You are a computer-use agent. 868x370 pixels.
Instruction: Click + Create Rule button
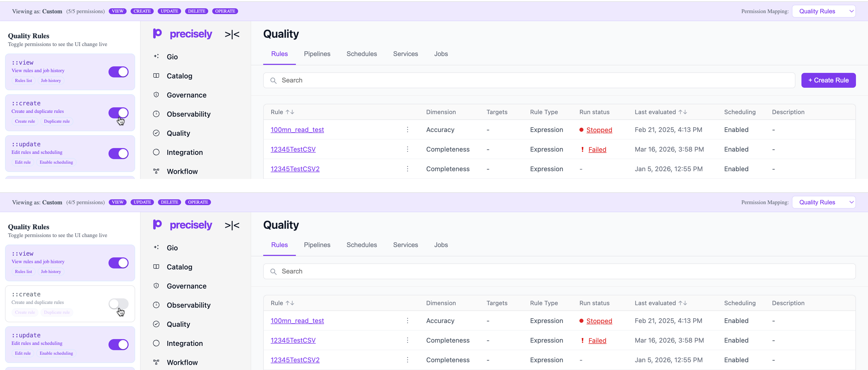click(x=828, y=80)
